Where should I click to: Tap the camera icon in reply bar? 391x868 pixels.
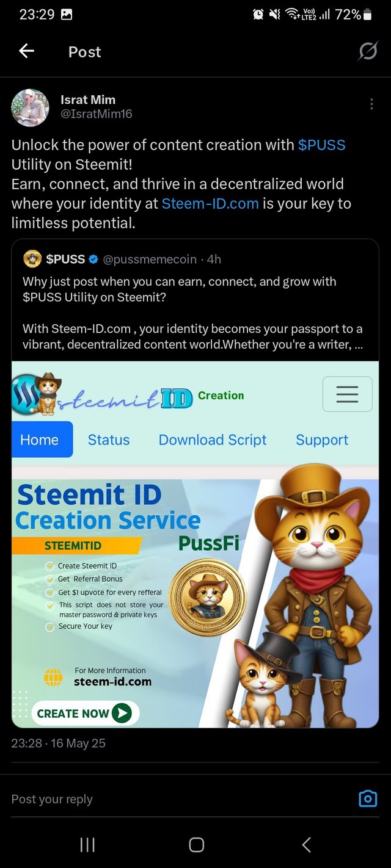[x=368, y=798]
